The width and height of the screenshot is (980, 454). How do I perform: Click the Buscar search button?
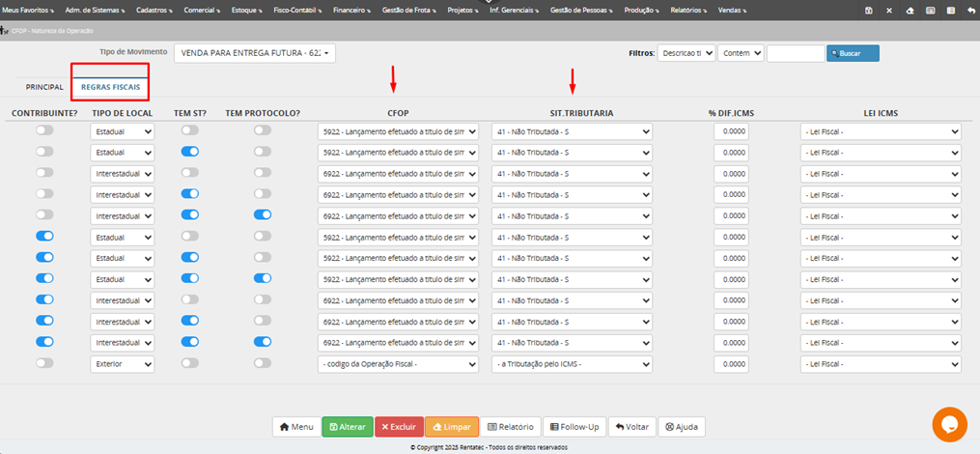853,53
